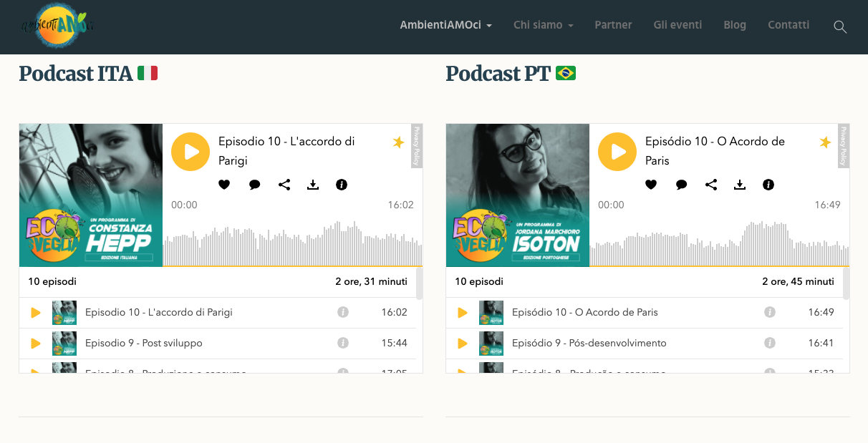Play Episodio 10 - L'accordo di Parigi list row
Screen dimensions: 868x443
tap(36, 313)
